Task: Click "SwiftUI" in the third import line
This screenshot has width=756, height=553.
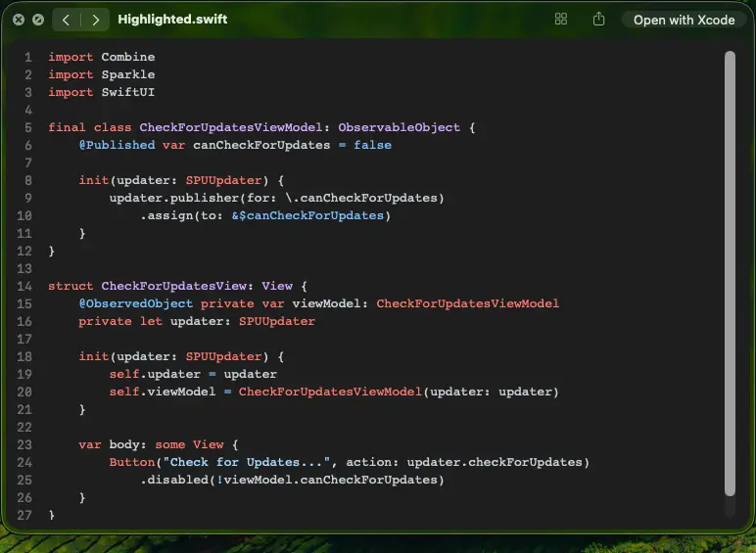Action: point(127,92)
